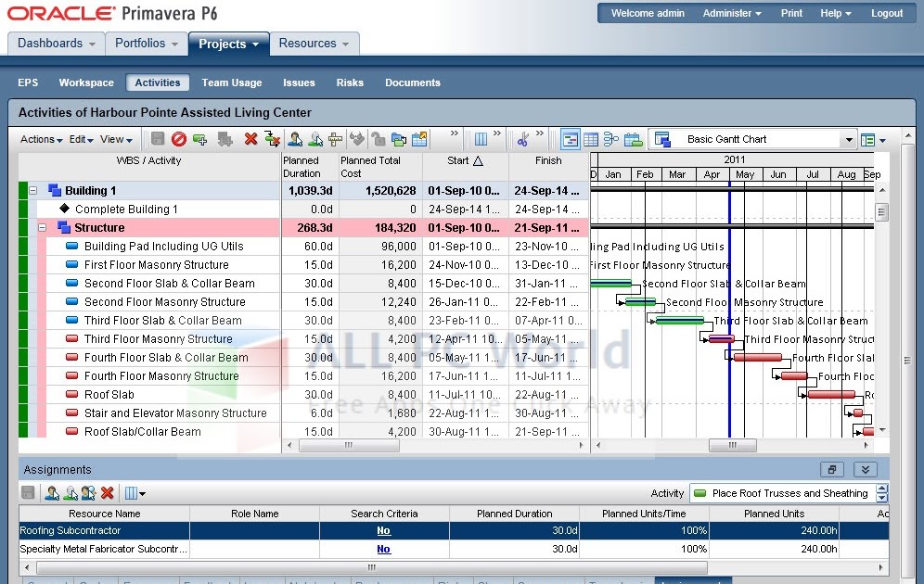Collapse the Building 1 WBS node

33,191
